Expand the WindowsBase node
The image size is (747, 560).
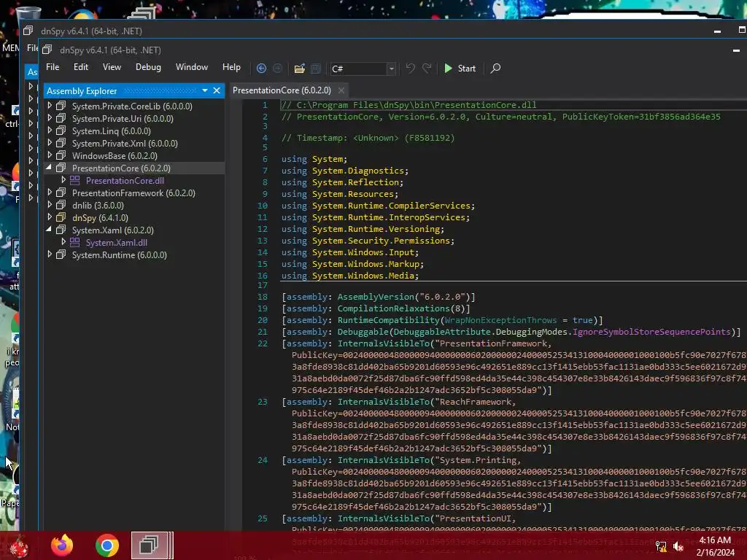click(50, 155)
